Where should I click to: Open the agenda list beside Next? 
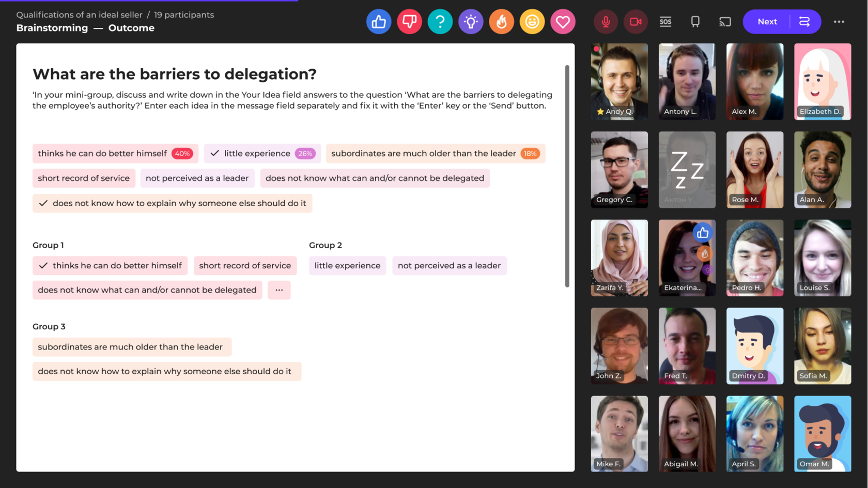(804, 22)
